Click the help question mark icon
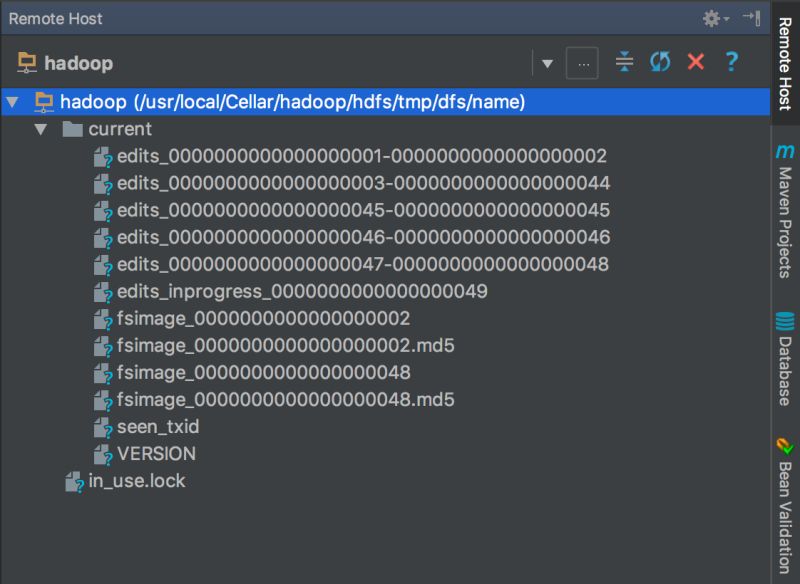The width and height of the screenshot is (800, 584). pyautogui.click(x=731, y=62)
